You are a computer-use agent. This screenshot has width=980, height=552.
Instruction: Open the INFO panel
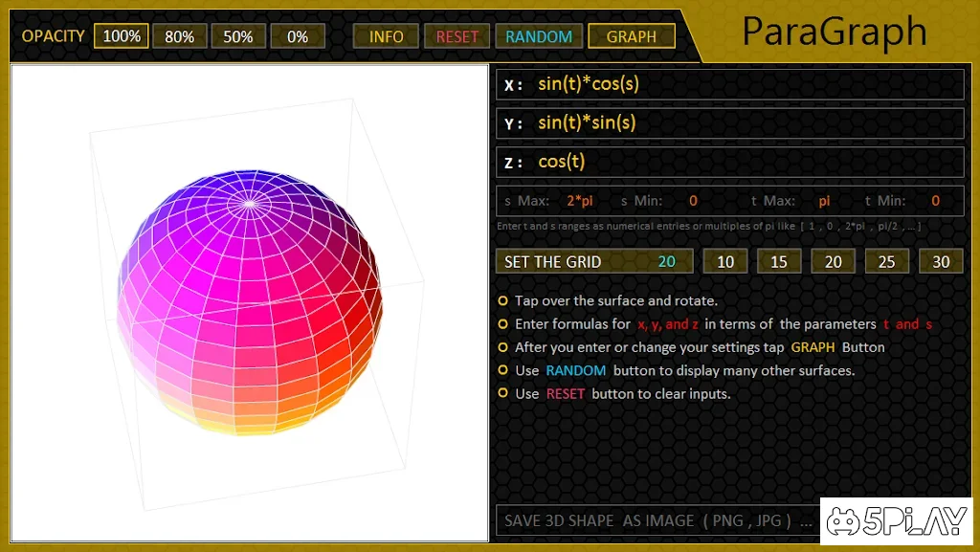[386, 36]
